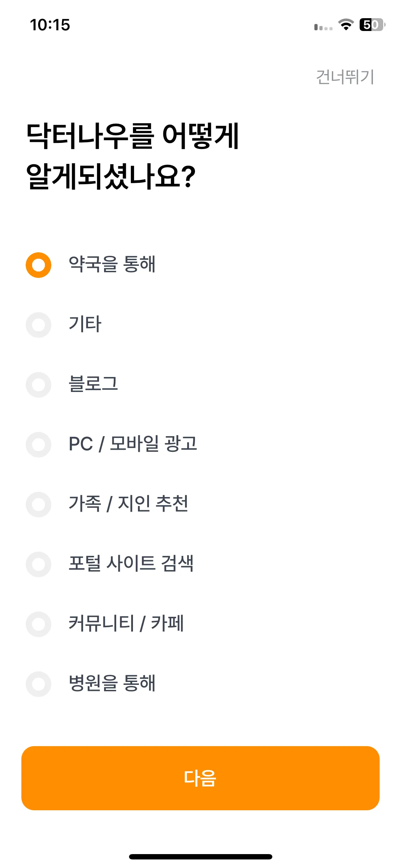The image size is (401, 868).
Task: Tap the 기타 option label
Action: click(x=85, y=324)
